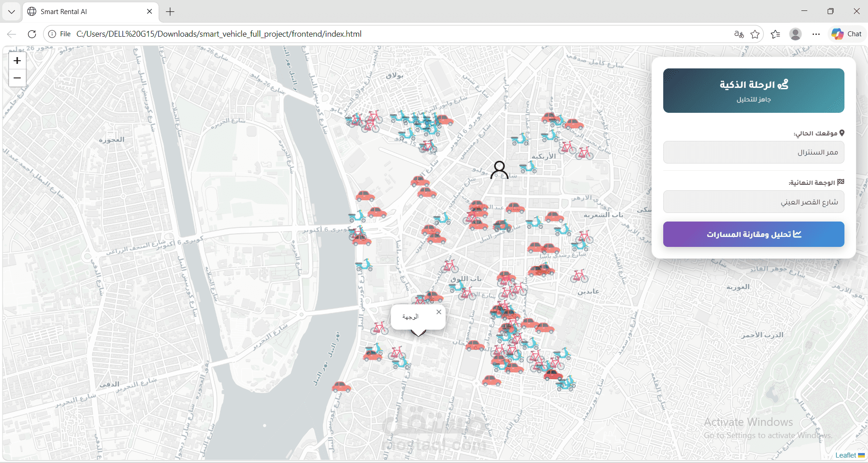Viewport: 868px width, 463px height.
Task: Go back to the previous page
Action: (x=12, y=34)
